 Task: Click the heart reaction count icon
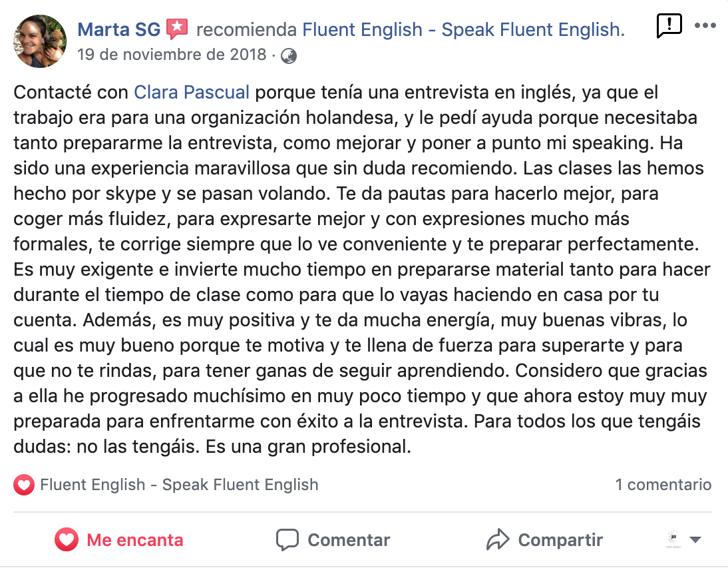click(x=24, y=485)
